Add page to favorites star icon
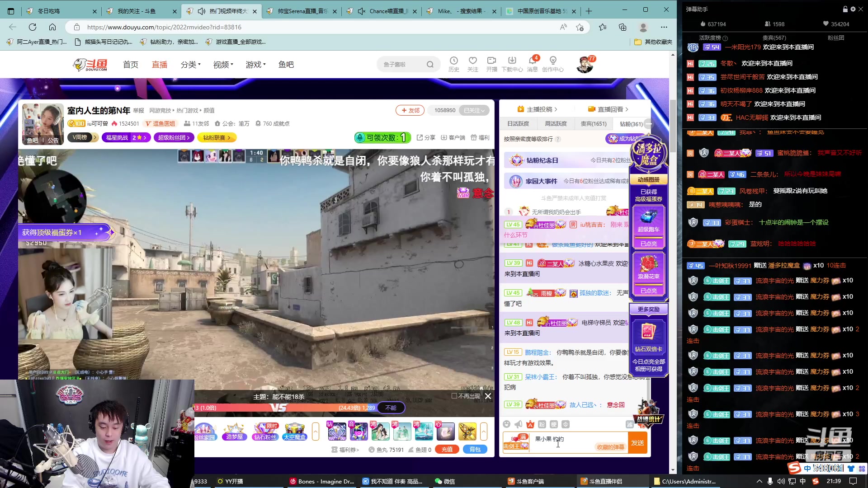The width and height of the screenshot is (868, 488). tap(580, 27)
